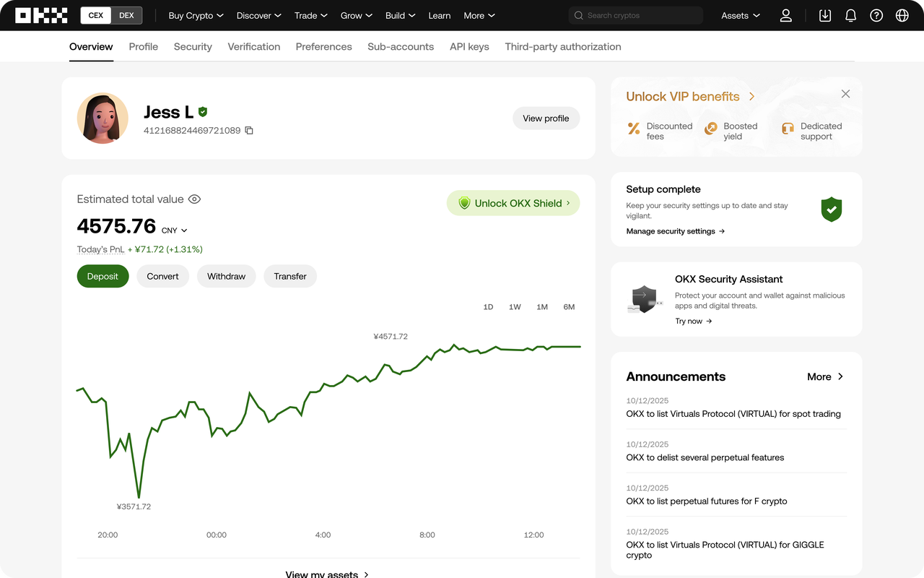Click the OKX logo
The width and height of the screenshot is (924, 578).
click(41, 15)
